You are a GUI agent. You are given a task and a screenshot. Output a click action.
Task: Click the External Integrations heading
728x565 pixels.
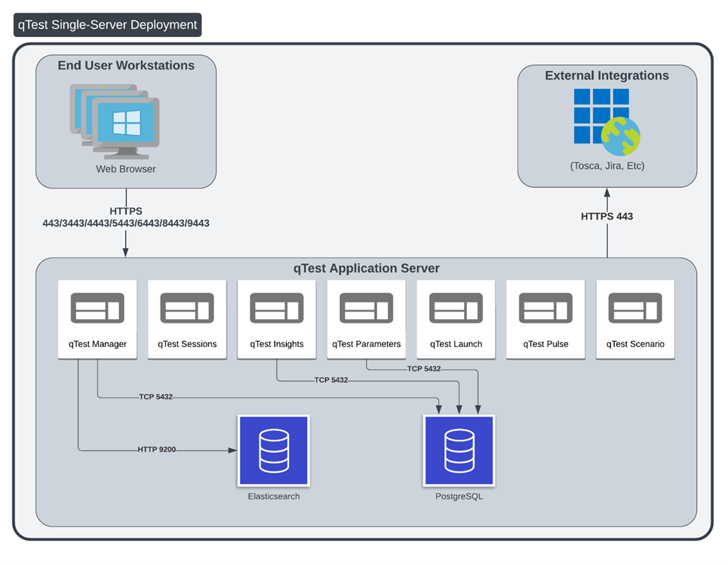[x=607, y=75]
